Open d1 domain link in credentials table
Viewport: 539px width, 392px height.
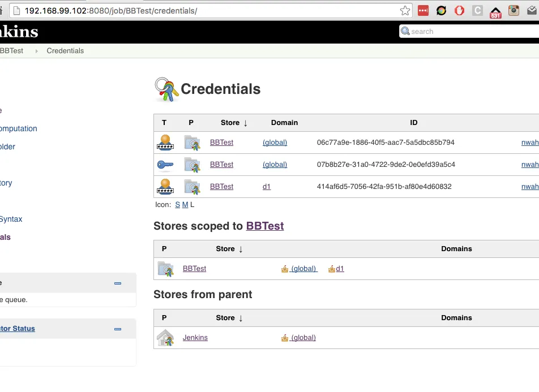(x=267, y=186)
